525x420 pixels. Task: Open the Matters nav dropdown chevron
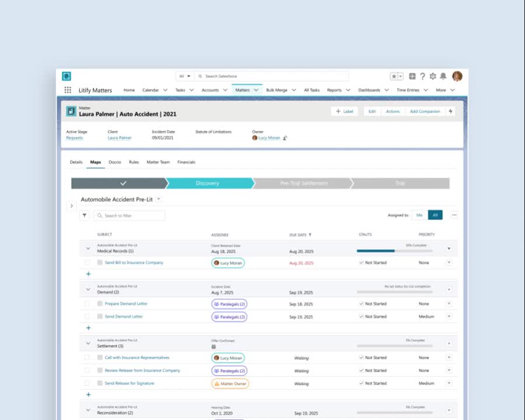(x=256, y=90)
